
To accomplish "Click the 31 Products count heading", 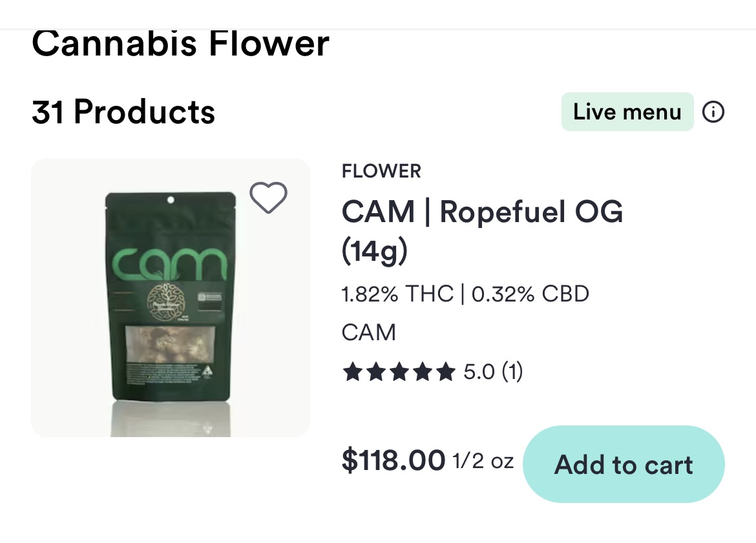I will point(123,112).
